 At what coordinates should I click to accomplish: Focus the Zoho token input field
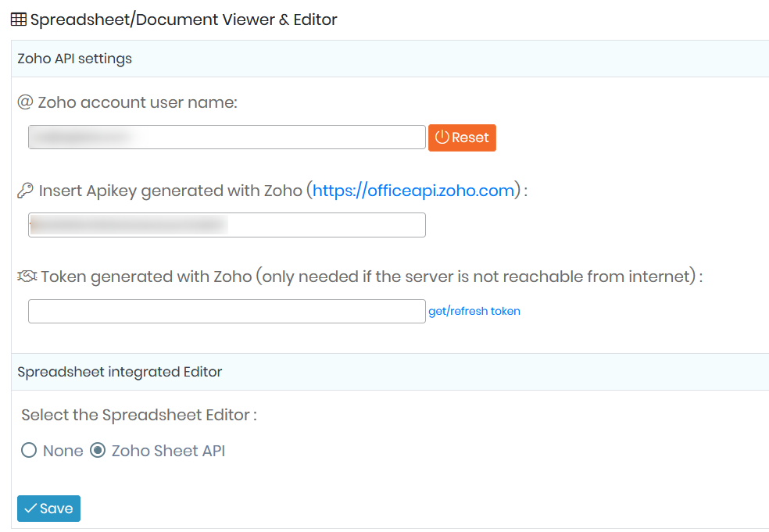227,312
